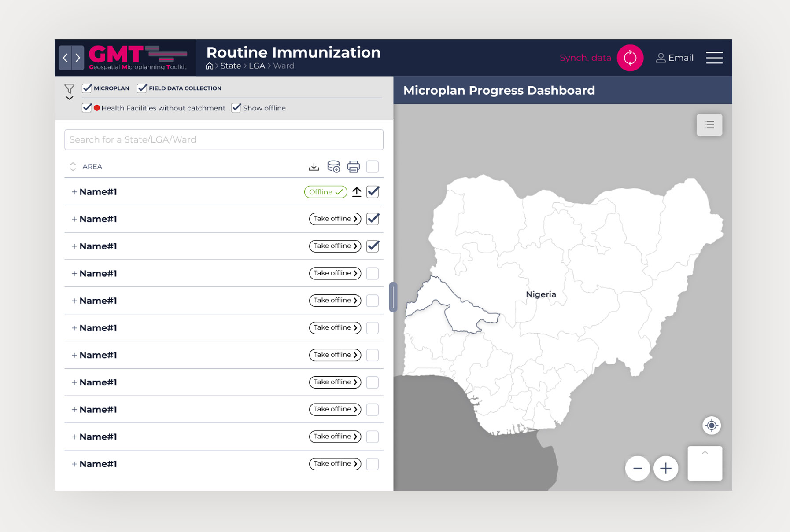The height and width of the screenshot is (532, 790).
Task: Click the State/LGA/Ward search field
Action: (224, 139)
